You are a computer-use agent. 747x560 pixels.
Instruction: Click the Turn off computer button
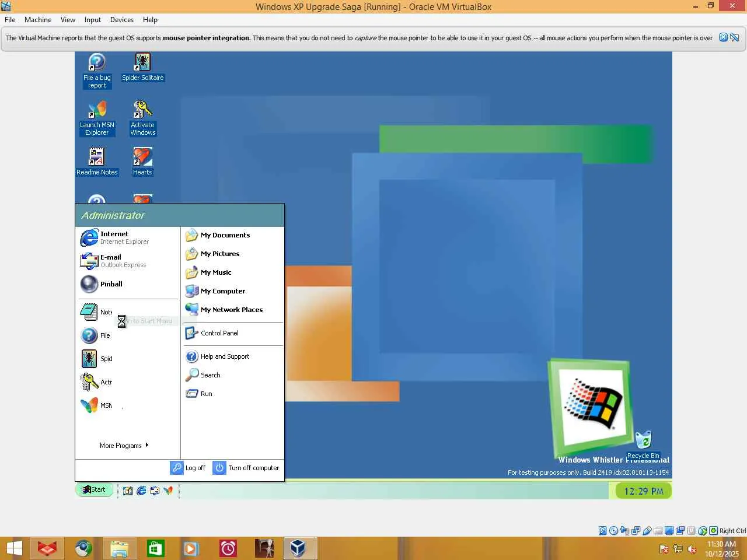point(246,468)
